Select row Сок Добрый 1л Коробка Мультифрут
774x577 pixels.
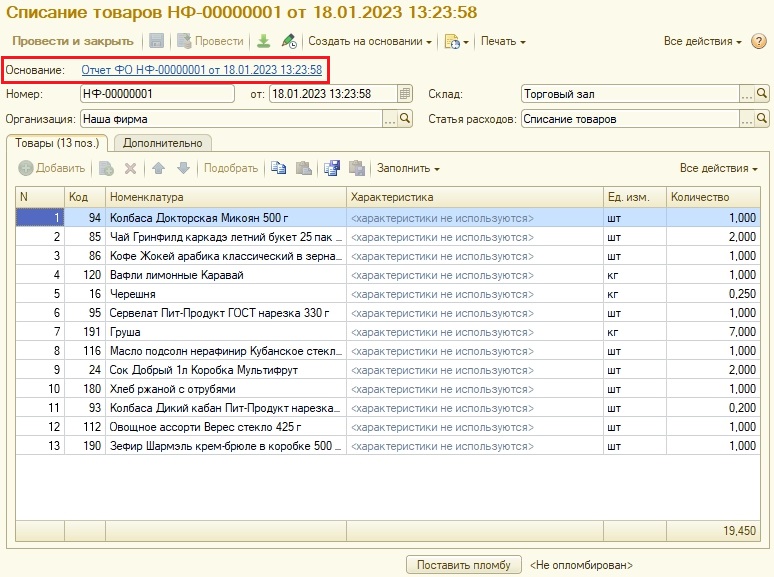pyautogui.click(x=387, y=370)
